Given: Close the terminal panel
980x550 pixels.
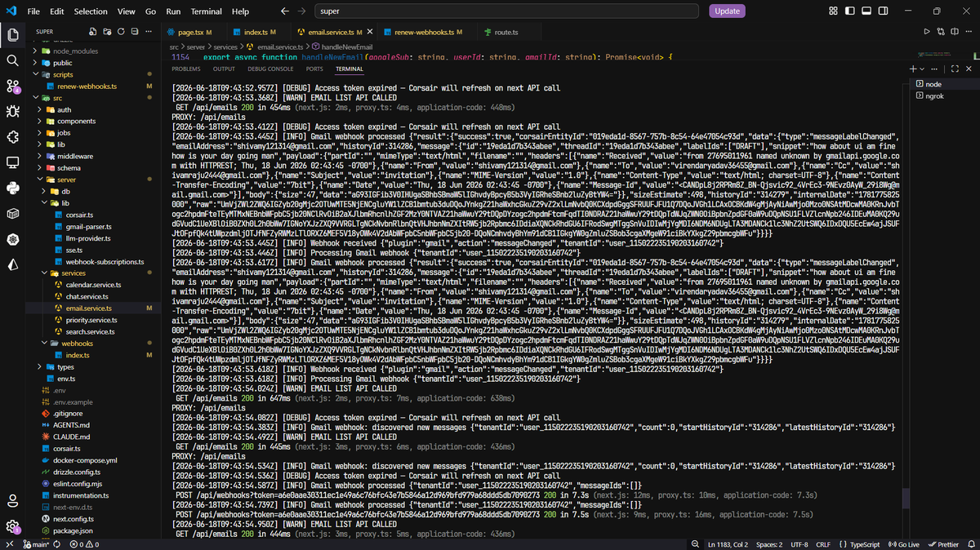Looking at the screenshot, I should (967, 69).
